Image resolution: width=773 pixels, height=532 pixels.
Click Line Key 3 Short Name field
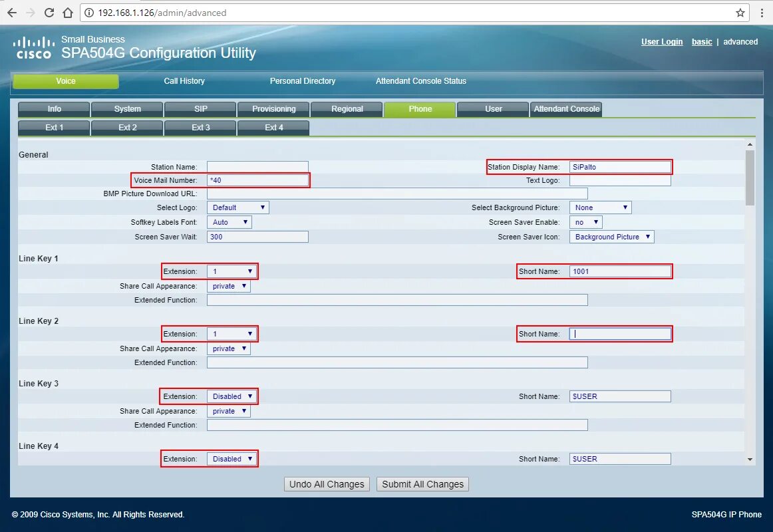[620, 396]
